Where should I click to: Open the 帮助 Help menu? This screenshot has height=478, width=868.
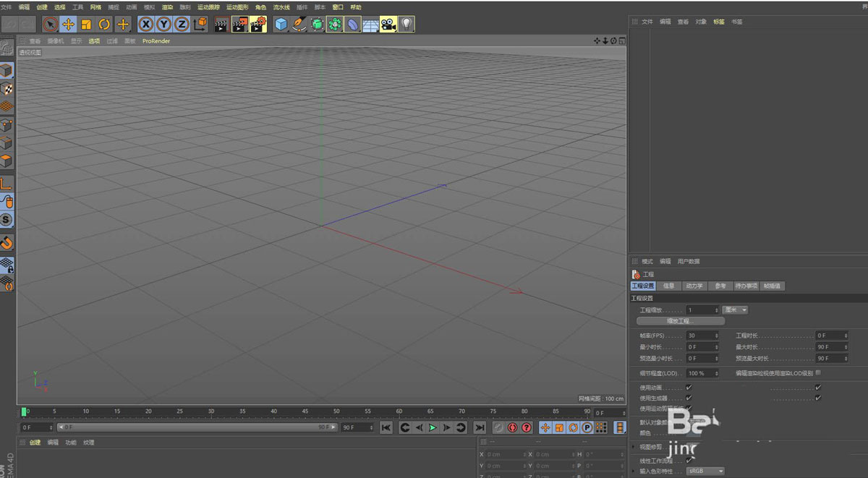[355, 7]
